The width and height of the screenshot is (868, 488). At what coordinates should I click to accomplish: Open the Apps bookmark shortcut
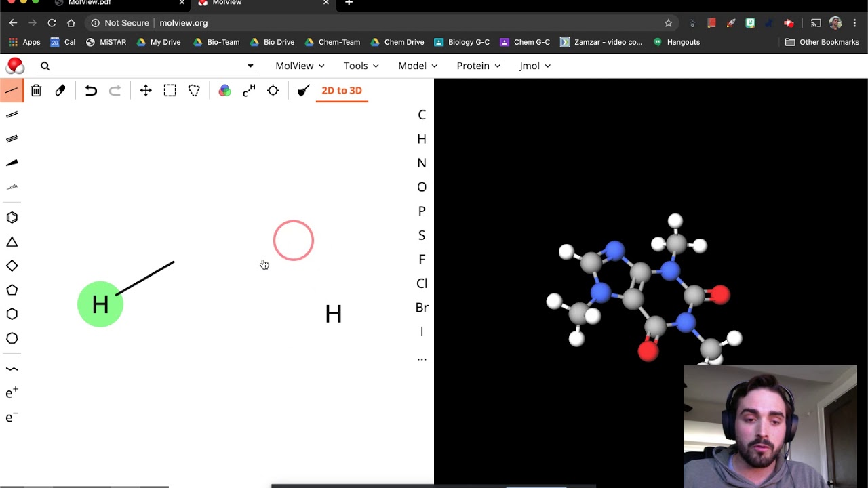click(24, 42)
